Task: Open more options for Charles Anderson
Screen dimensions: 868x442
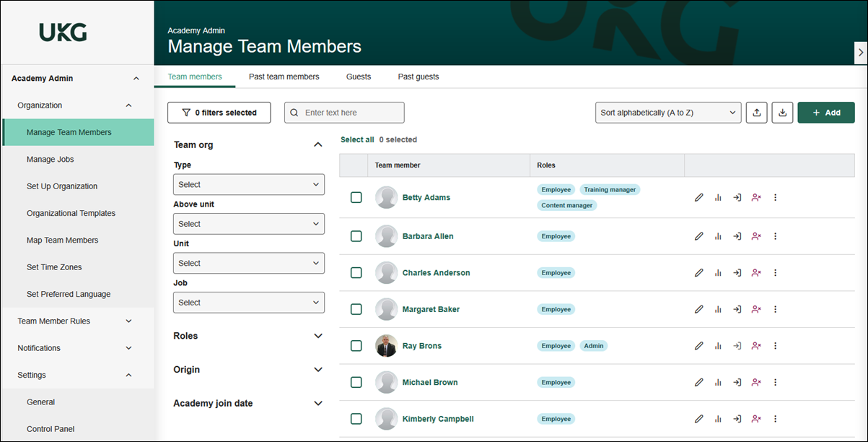Action: tap(776, 273)
